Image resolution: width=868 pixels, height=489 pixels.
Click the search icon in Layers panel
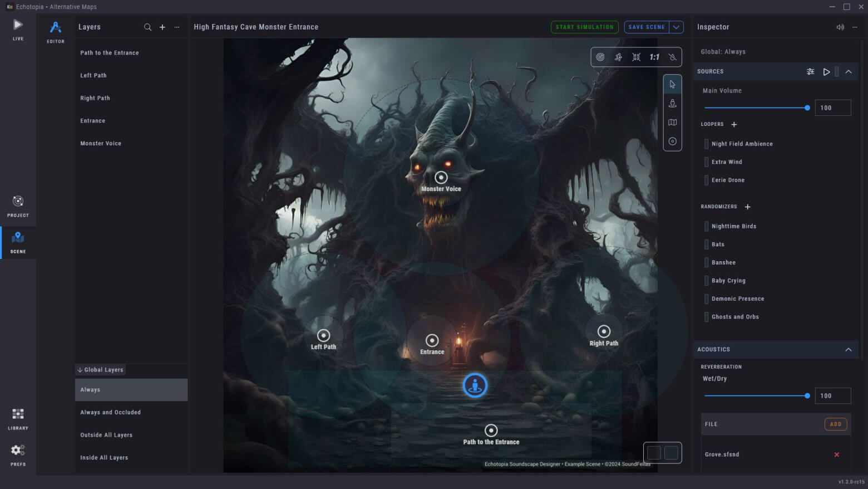click(x=147, y=27)
